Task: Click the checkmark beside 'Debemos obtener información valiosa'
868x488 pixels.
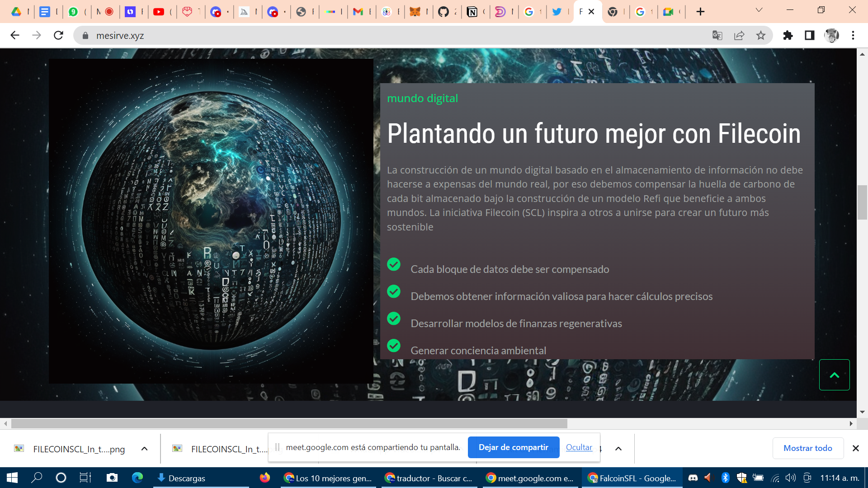Action: (394, 291)
